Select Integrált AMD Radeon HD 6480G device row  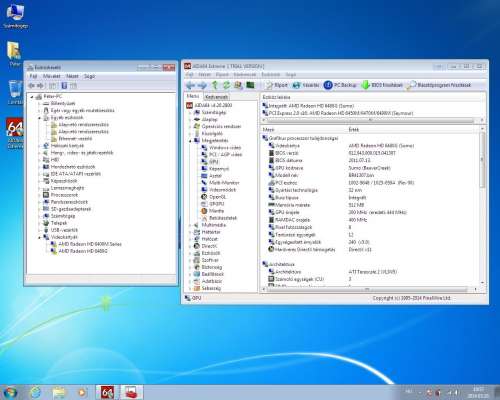308,106
